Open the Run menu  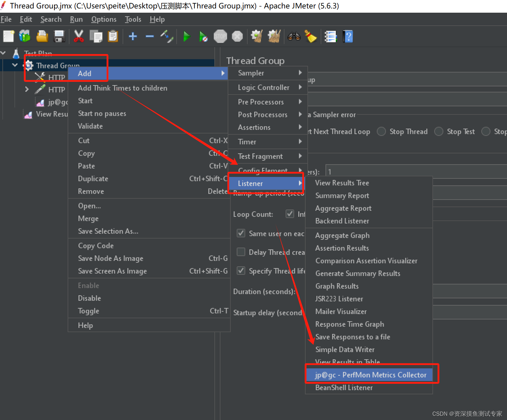click(x=76, y=19)
